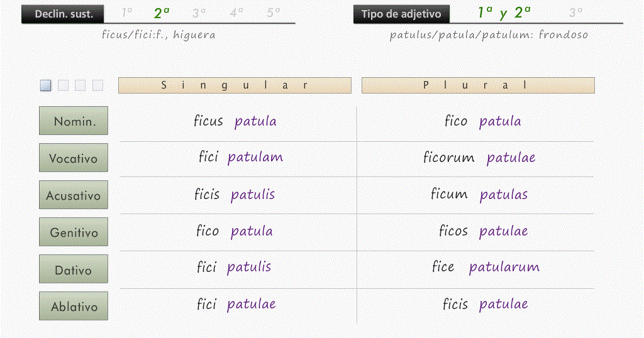Image resolution: width=644 pixels, height=338 pixels.
Task: Click the Nomin. case button
Action: click(74, 121)
